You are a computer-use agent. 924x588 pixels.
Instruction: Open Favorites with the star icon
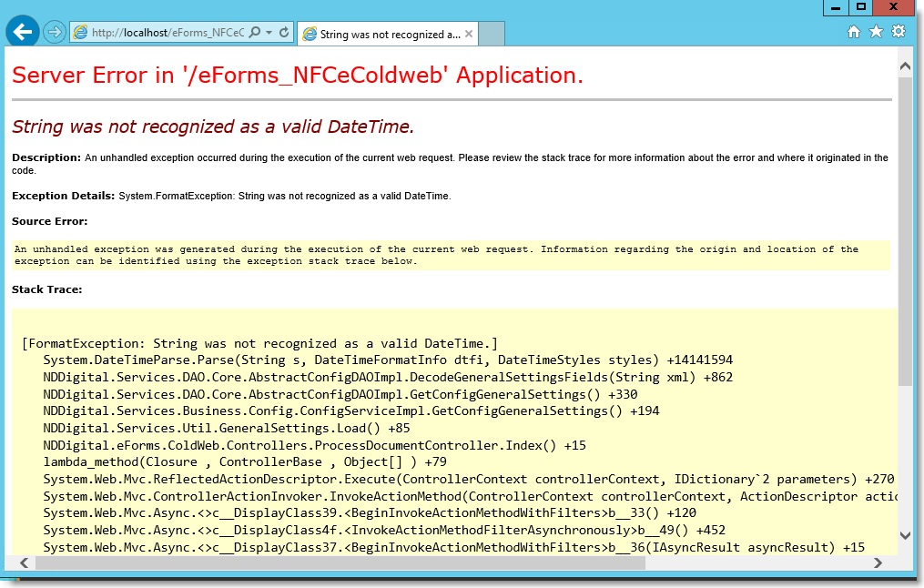(x=876, y=32)
